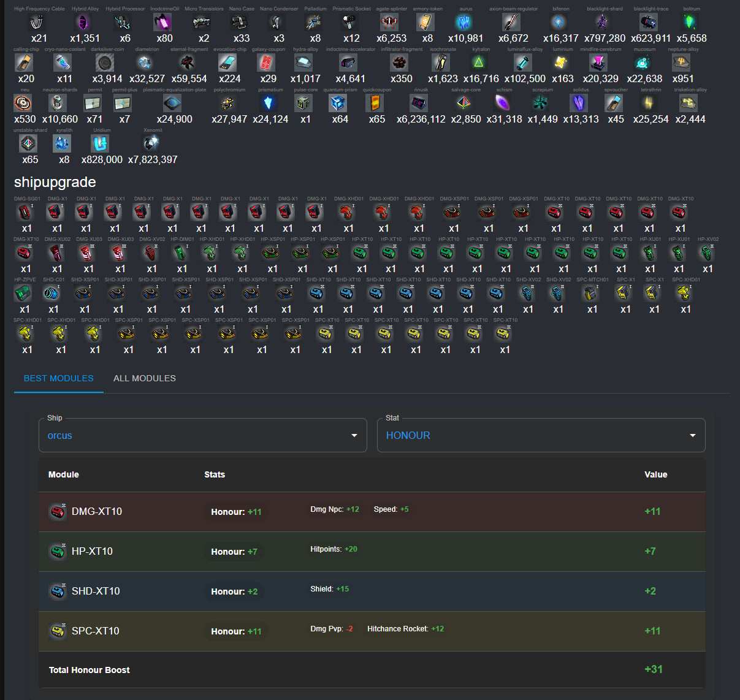The width and height of the screenshot is (740, 700).
Task: Select the DMG-SG01 upgrade icon
Action: point(25,212)
